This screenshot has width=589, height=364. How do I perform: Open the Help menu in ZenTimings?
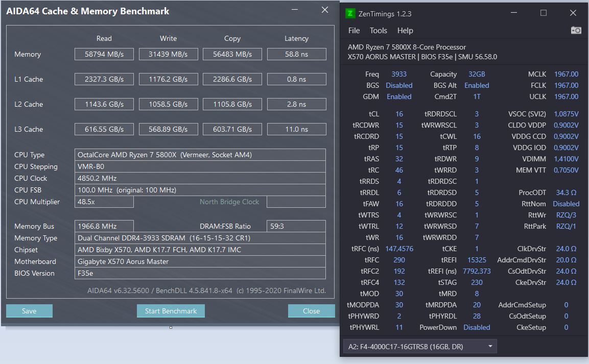[405, 31]
